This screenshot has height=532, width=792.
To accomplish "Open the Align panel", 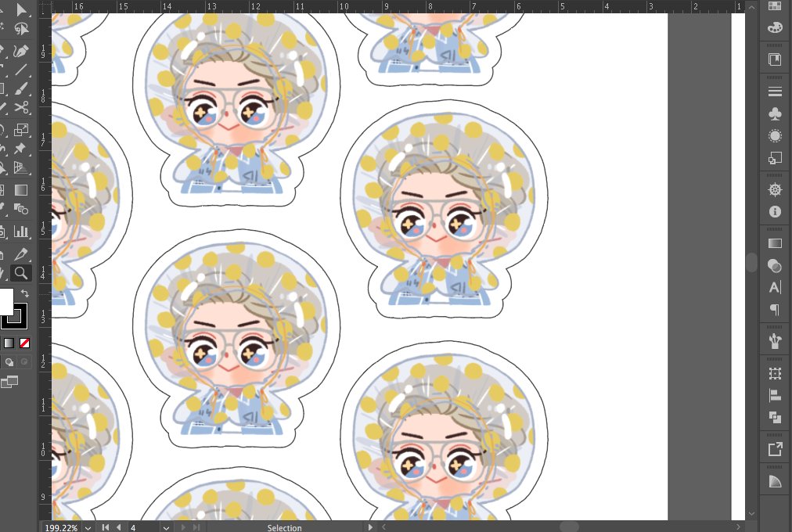I will [775, 396].
